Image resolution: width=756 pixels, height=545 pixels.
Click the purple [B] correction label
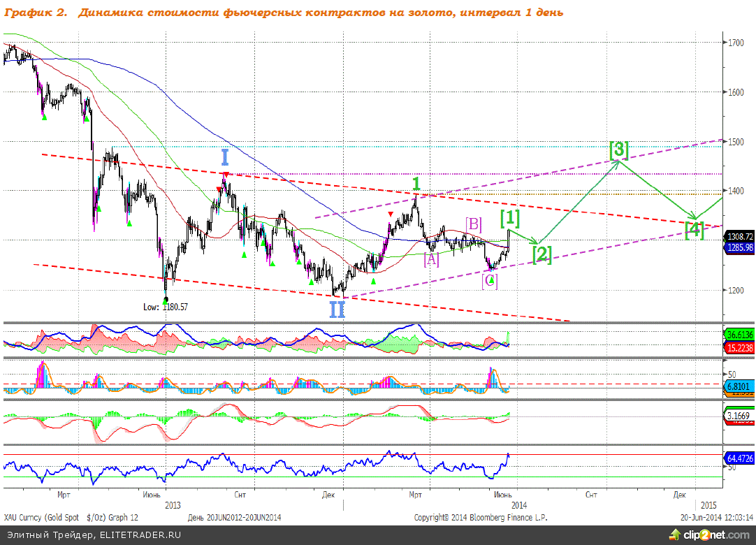474,224
